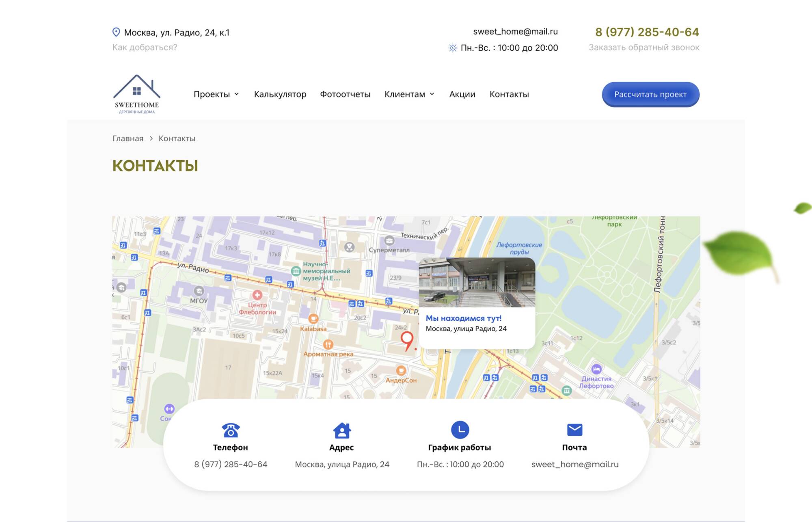Click Заказать обратный звонок link
The image size is (812, 523).
(x=644, y=48)
